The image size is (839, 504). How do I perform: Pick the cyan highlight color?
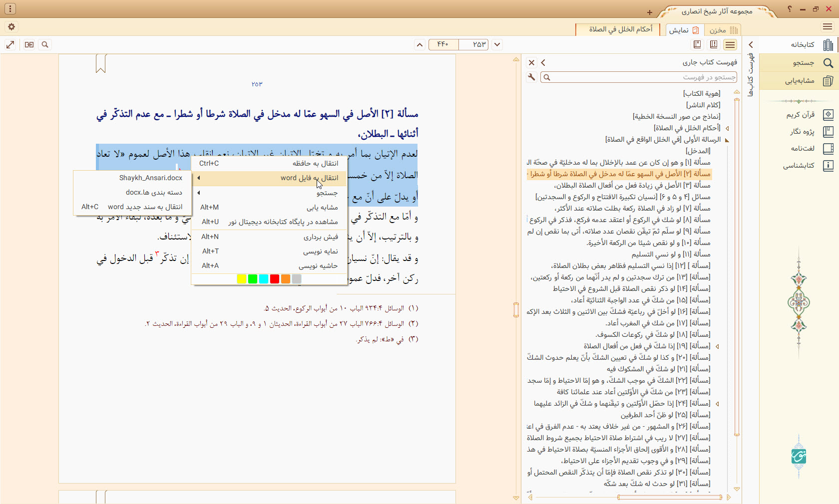(x=264, y=279)
